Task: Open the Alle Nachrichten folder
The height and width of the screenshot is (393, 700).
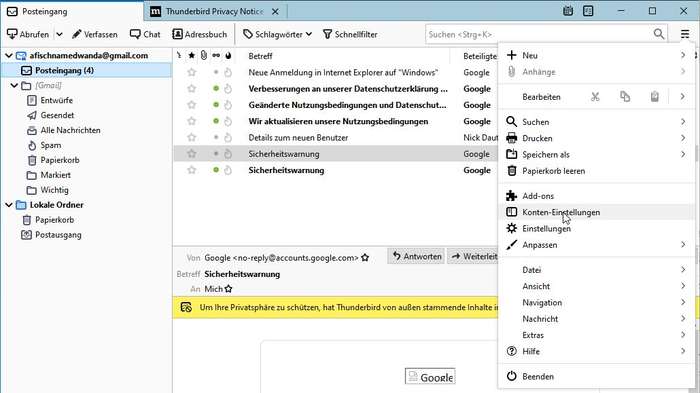Action: tap(70, 130)
